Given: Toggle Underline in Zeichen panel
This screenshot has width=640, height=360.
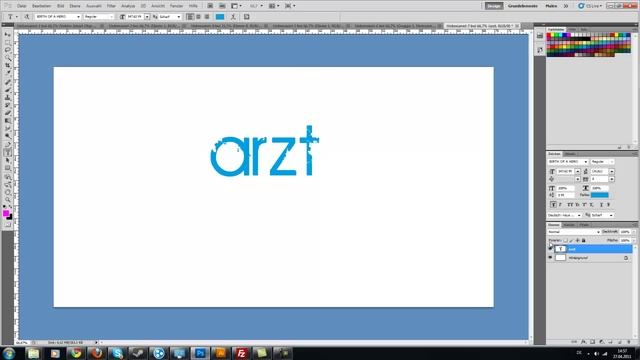Looking at the screenshot, I should point(601,204).
